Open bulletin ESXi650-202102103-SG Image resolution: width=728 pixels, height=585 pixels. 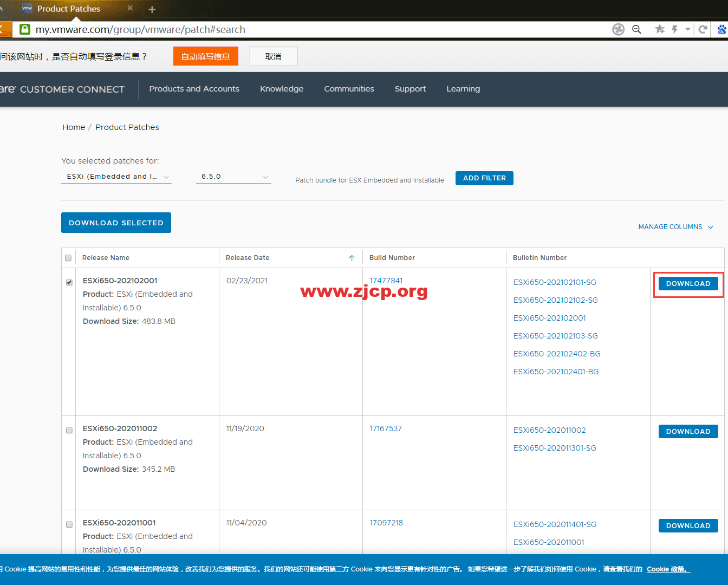point(556,336)
